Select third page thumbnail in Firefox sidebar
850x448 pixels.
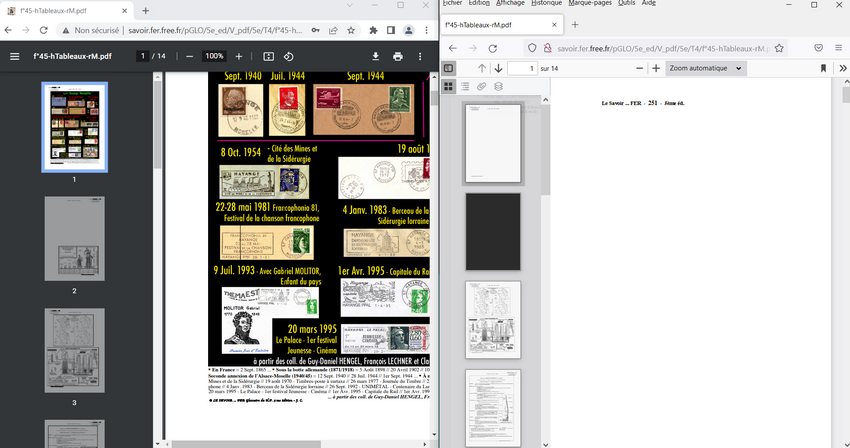click(493, 319)
